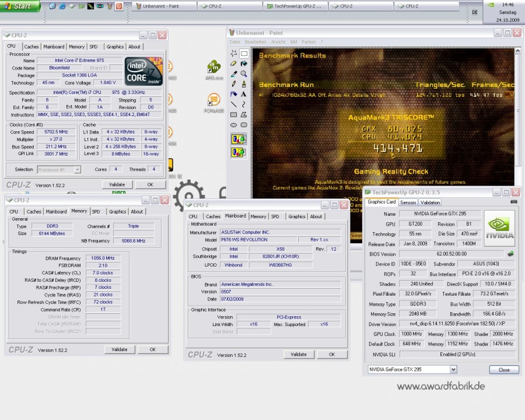
Task: Switch to TechPowerUp GPU-Z taskbar item
Action: 295,6
